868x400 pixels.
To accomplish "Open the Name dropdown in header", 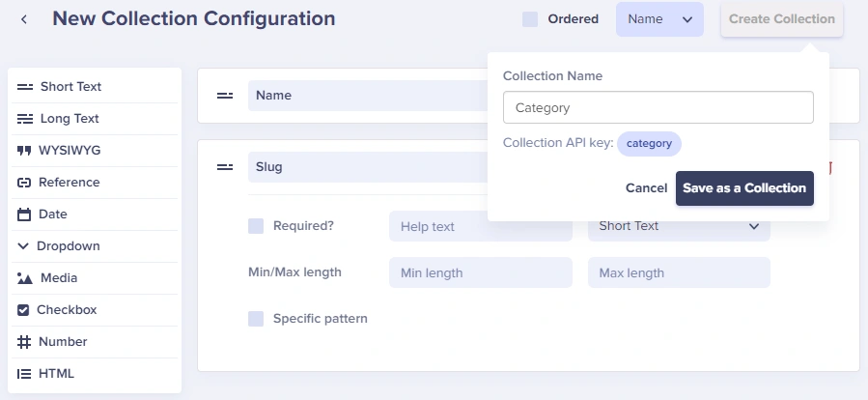I will click(x=659, y=19).
